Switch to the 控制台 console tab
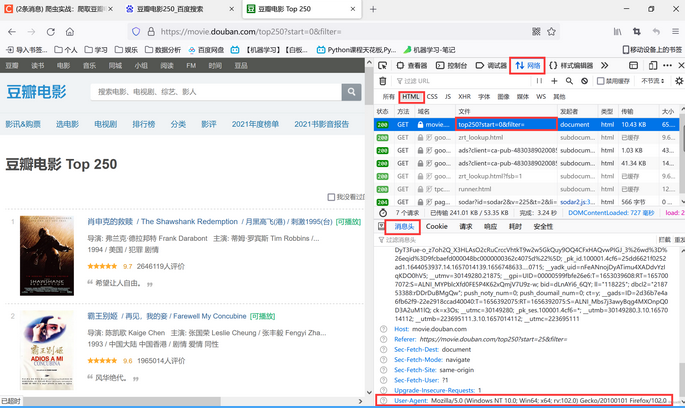 tap(452, 66)
